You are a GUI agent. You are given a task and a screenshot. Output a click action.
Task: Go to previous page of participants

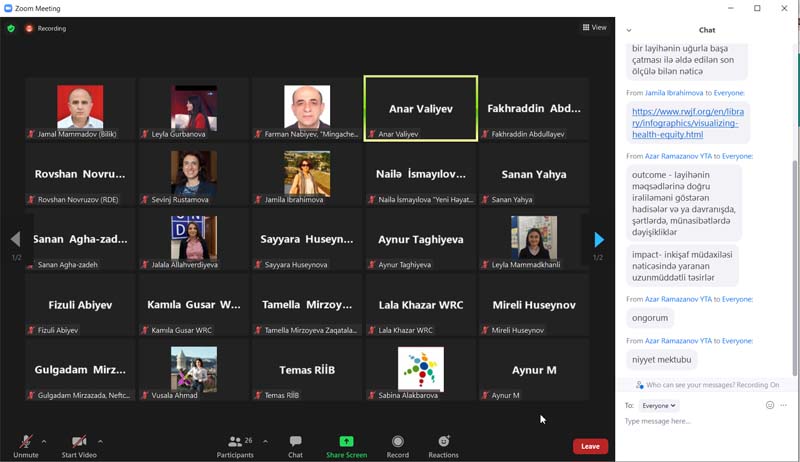click(x=15, y=240)
